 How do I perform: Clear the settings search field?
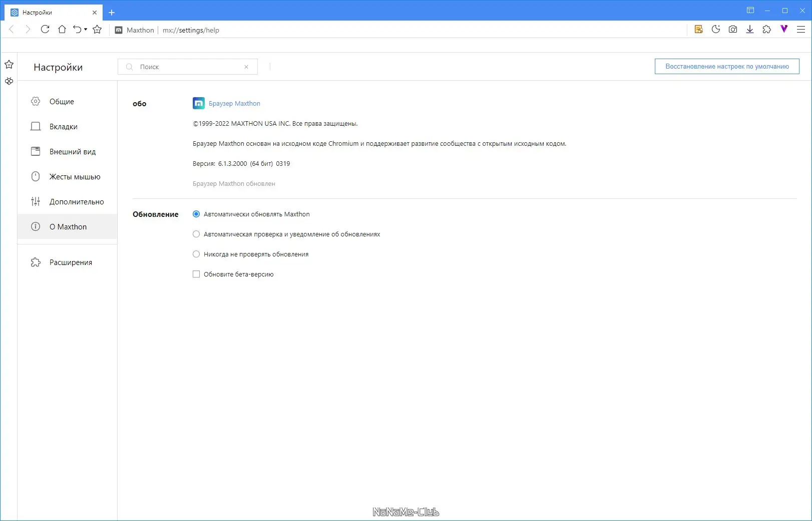246,67
